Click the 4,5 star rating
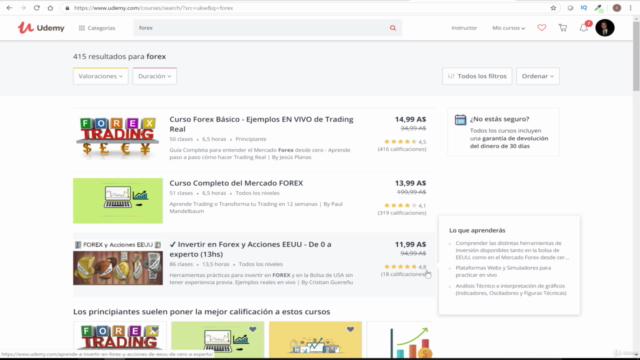 click(x=405, y=142)
